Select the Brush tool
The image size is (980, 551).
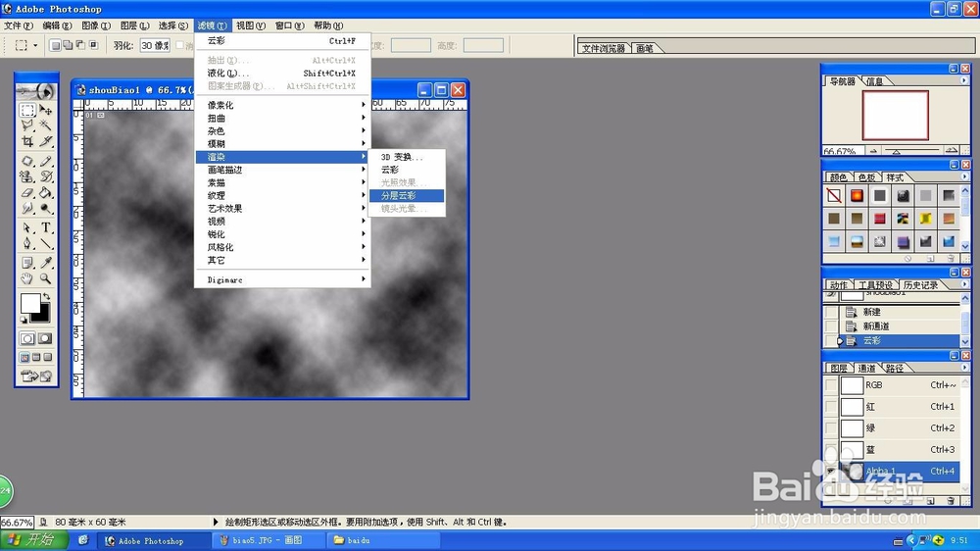(46, 161)
